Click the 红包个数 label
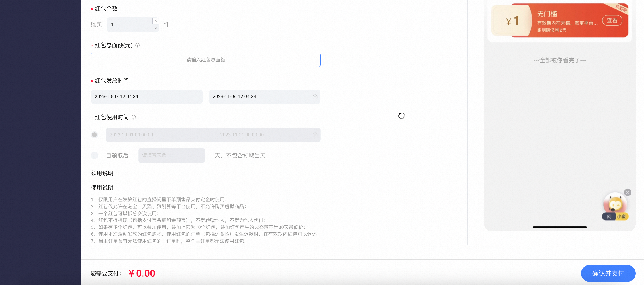The image size is (644, 285). (106, 9)
